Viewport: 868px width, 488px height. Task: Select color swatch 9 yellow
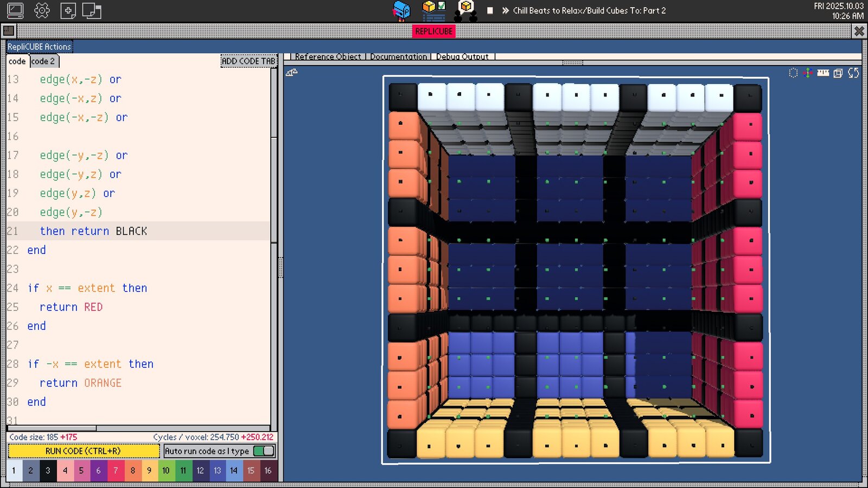[149, 471]
